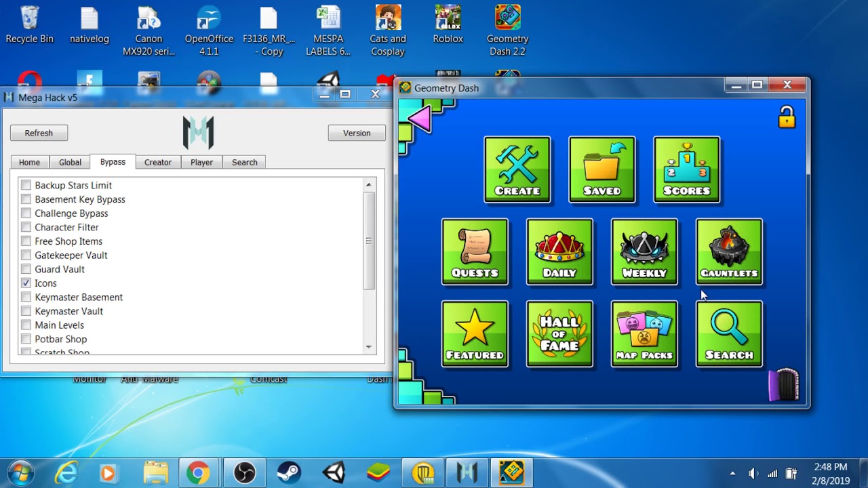Enable Keymaster Vault checkbox
Viewport: 868px width, 488px height.
(26, 311)
